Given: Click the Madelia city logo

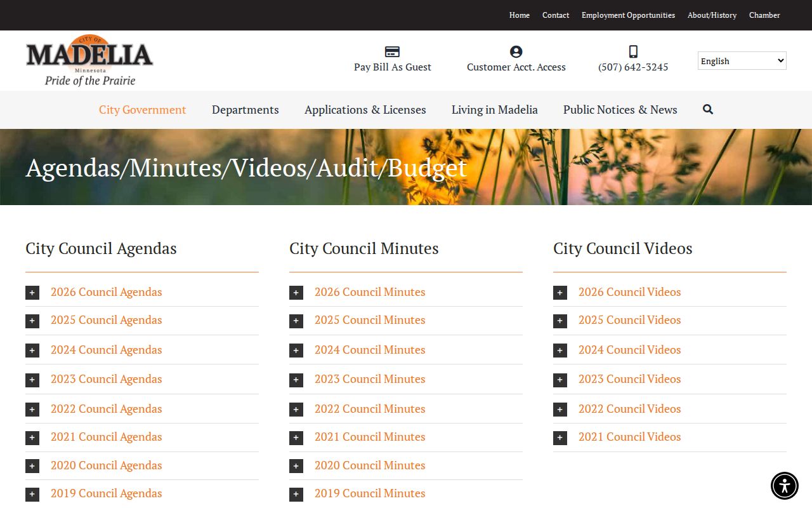Looking at the screenshot, I should tap(89, 60).
